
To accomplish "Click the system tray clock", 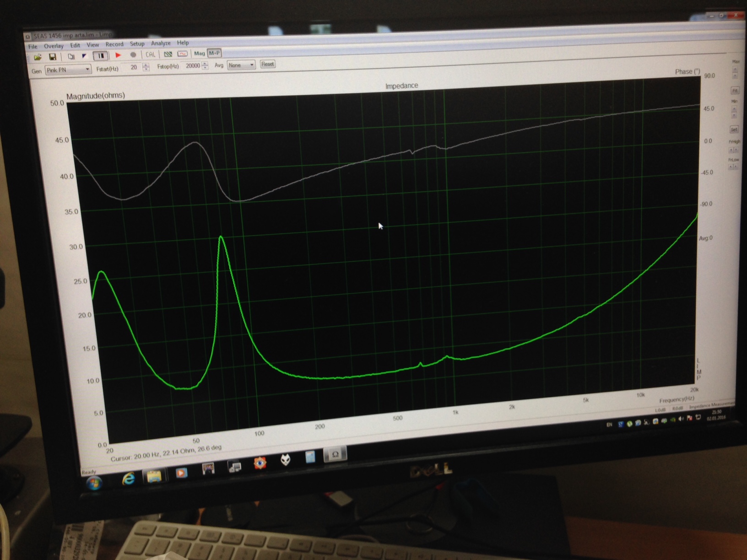I will coord(717,415).
